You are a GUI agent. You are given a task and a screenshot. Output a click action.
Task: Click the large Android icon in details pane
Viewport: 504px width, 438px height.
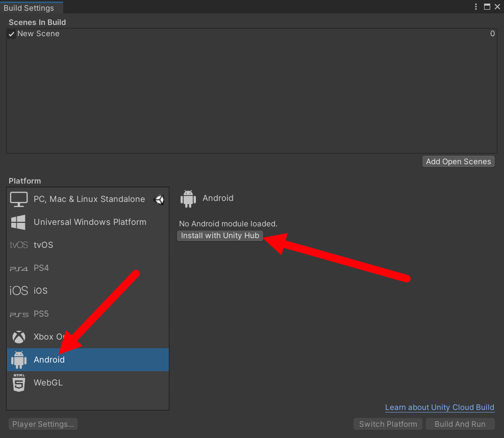[x=188, y=198]
